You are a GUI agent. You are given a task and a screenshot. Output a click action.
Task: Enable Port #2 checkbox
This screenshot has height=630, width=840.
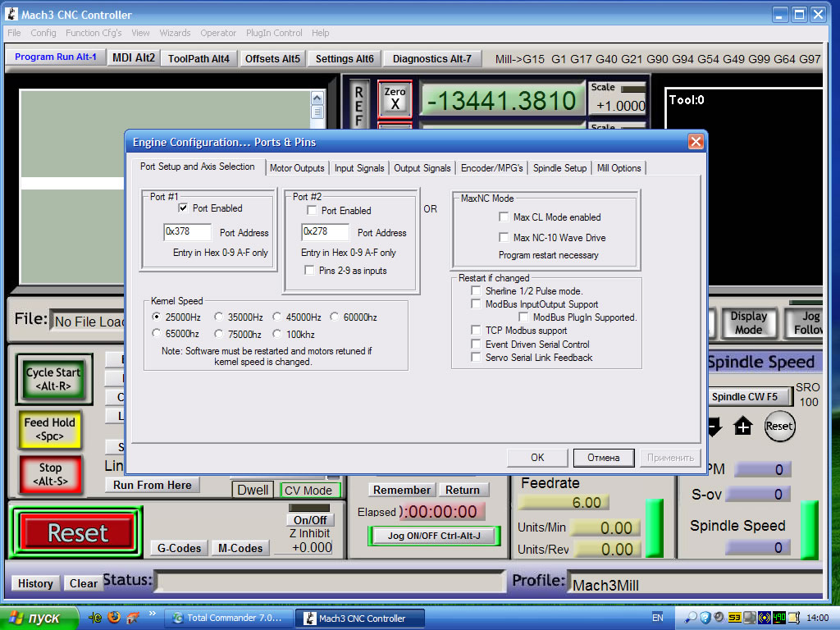[312, 211]
